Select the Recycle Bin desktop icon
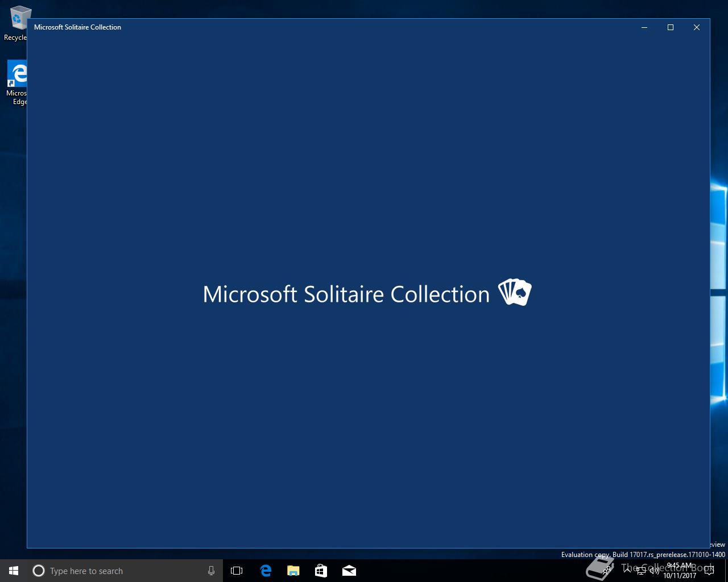Viewport: 728px width, 582px height. [x=16, y=23]
